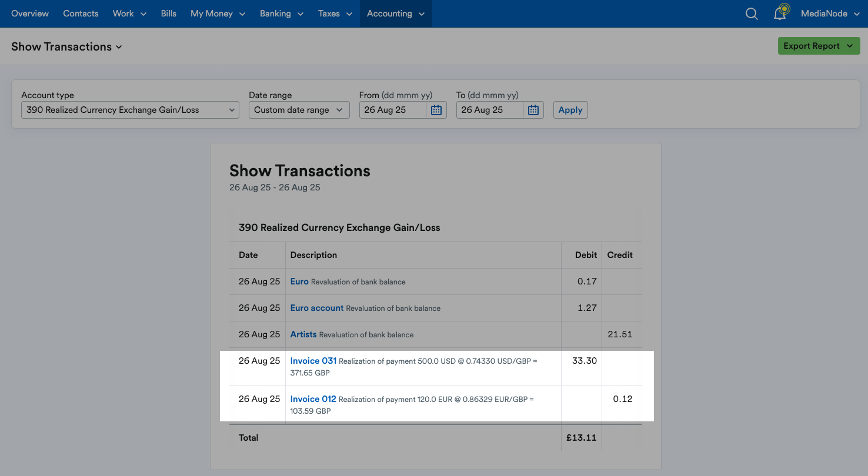The width and height of the screenshot is (868, 476).
Task: Click the Apply button
Action: click(x=570, y=110)
